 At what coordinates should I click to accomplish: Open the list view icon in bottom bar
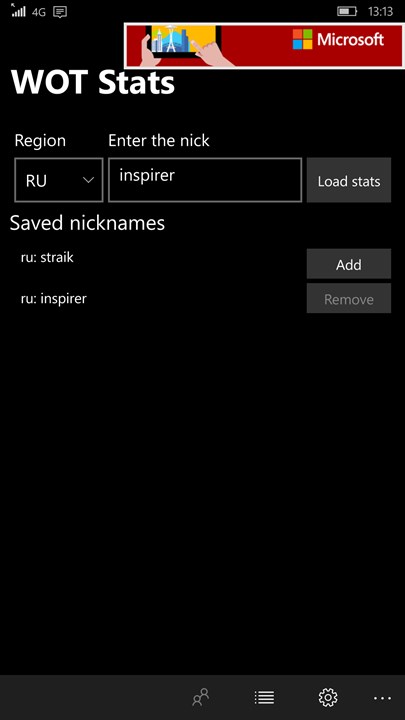(264, 698)
